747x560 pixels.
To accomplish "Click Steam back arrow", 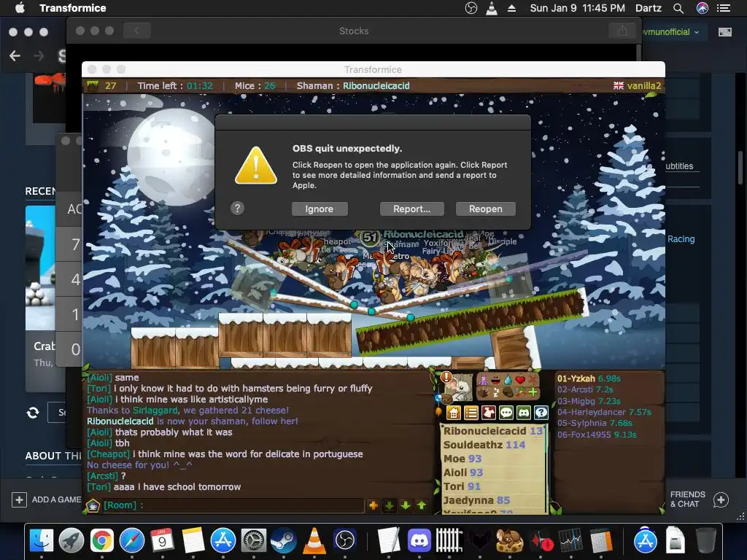I will tap(15, 55).
